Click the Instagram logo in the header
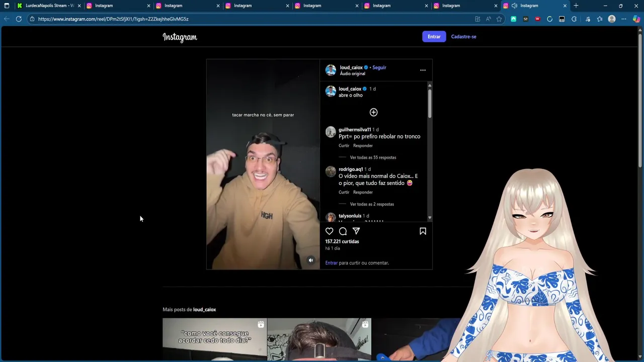 180,37
